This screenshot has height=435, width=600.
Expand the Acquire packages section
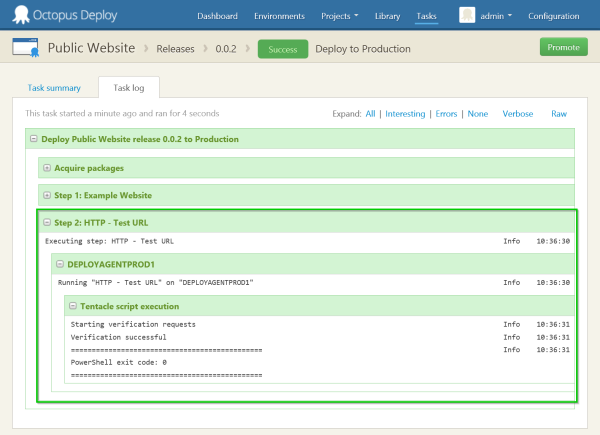click(x=46, y=167)
